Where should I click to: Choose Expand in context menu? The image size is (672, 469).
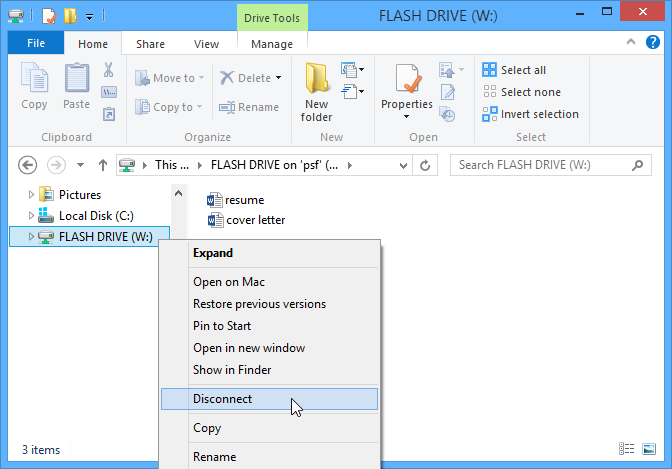[x=270, y=253]
